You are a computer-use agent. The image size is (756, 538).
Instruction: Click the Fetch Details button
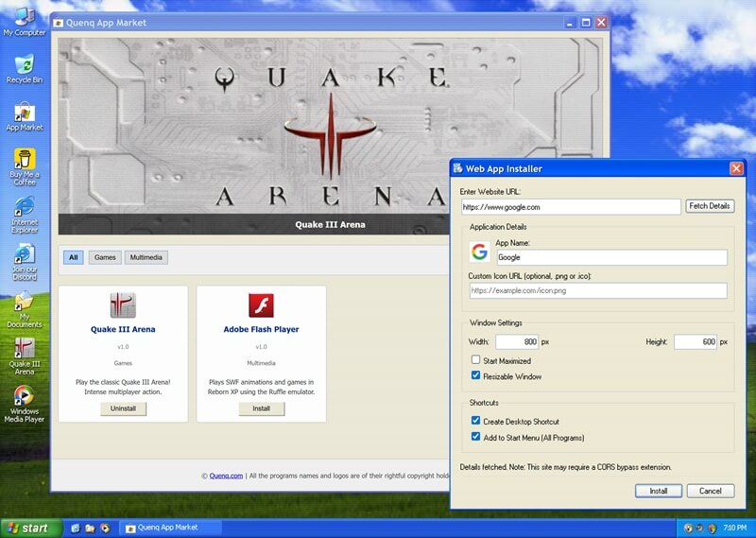(710, 206)
